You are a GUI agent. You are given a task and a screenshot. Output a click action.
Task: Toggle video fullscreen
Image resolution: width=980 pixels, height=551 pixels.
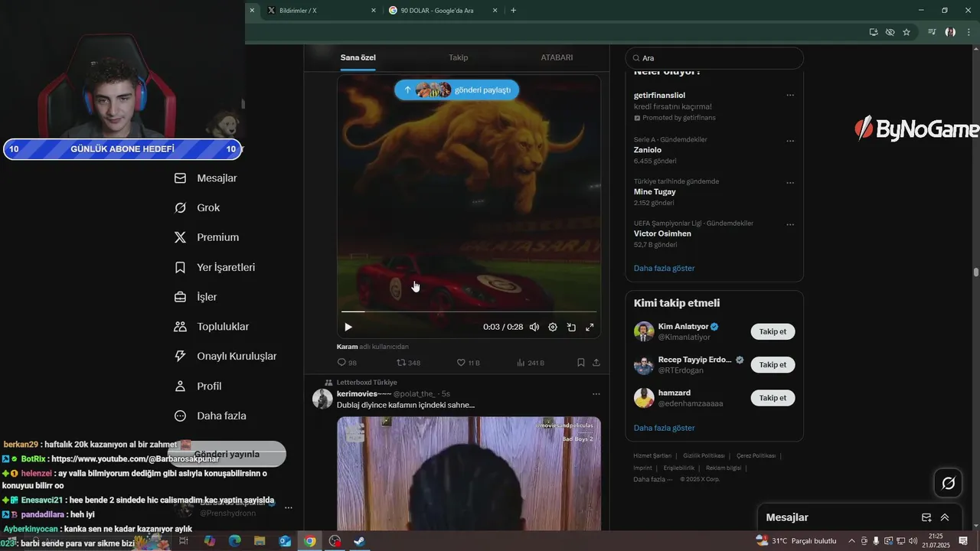tap(590, 327)
